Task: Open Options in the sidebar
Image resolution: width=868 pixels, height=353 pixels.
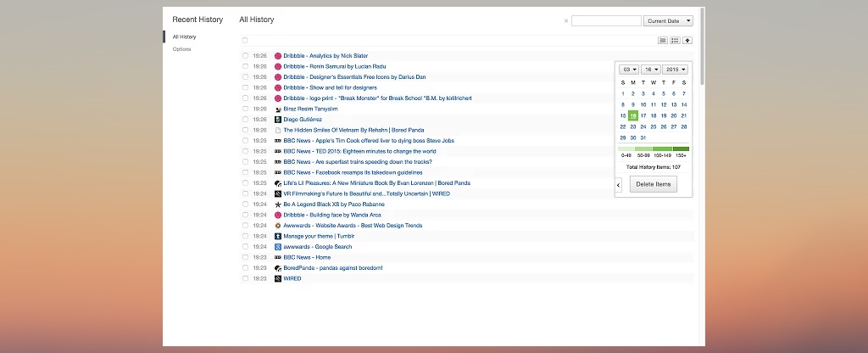Action: tap(181, 49)
